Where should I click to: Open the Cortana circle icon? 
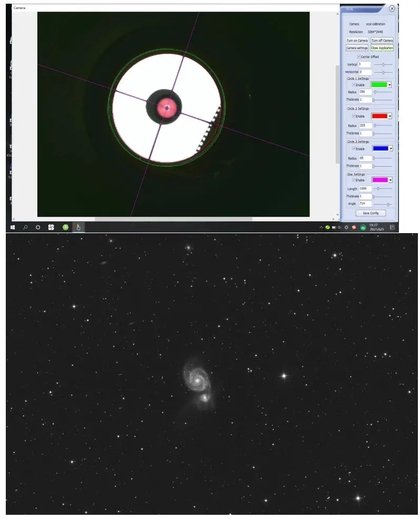tap(38, 227)
